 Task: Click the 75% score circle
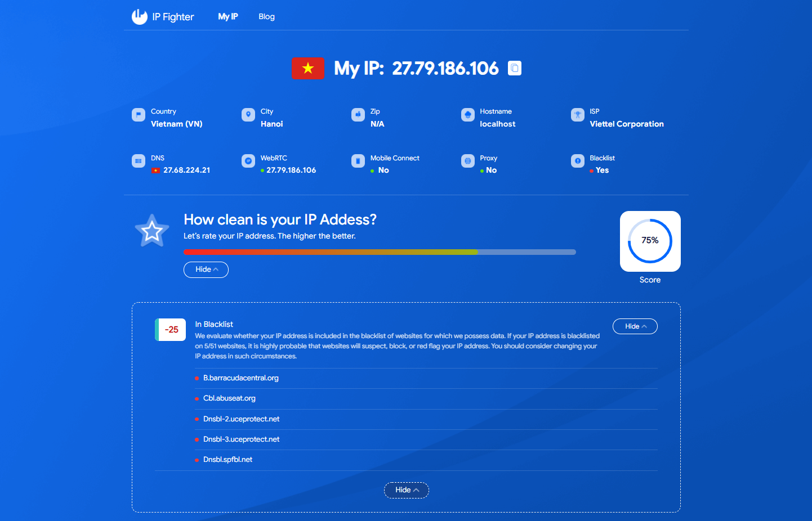click(x=650, y=241)
